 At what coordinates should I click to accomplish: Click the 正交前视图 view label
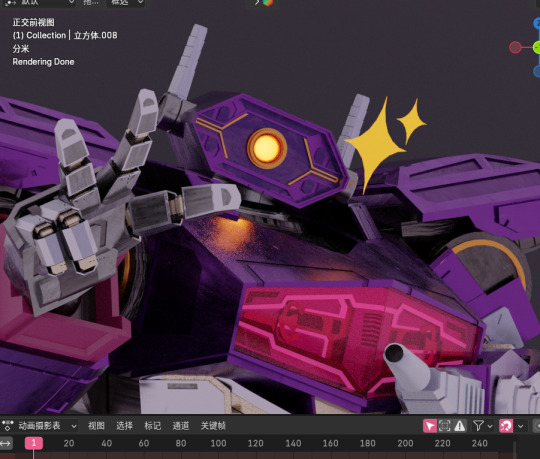(33, 22)
